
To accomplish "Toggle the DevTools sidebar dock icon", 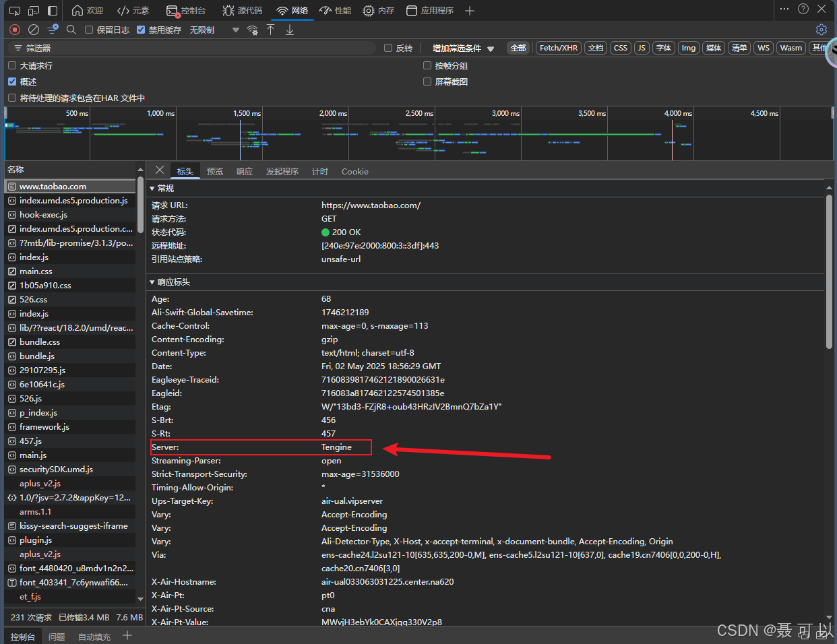I will (x=53, y=11).
